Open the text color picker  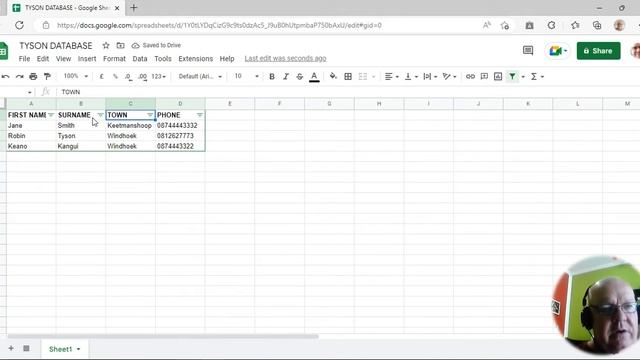tap(314, 76)
